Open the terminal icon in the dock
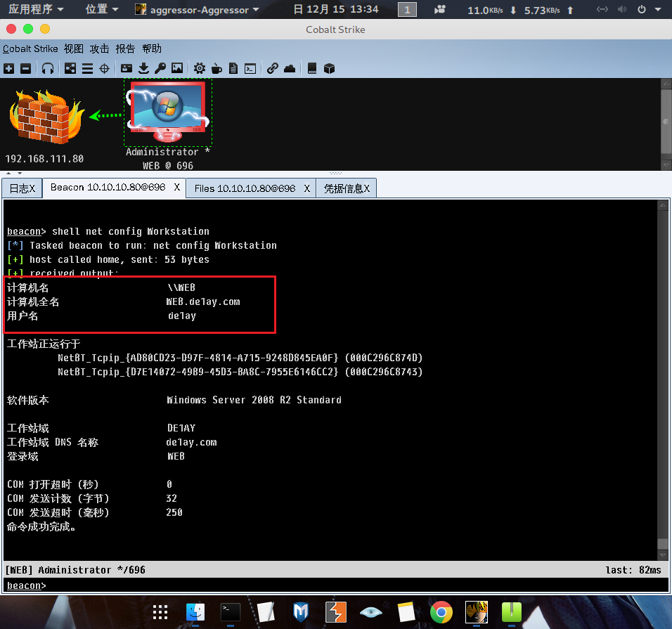Screen dimensions: 672x629 [x=231, y=613]
